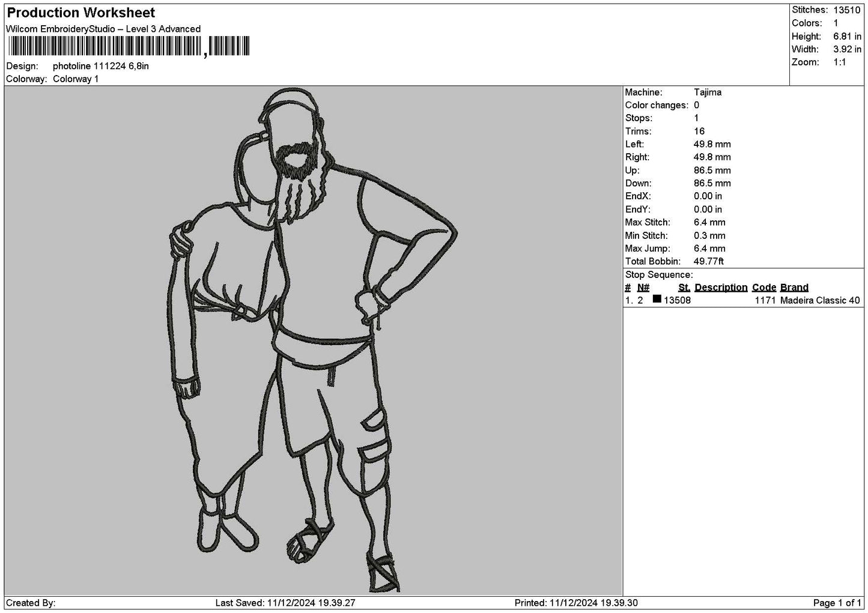Click the thread code 1171
Image resolution: width=868 pixels, height=613 pixels.
(765, 300)
